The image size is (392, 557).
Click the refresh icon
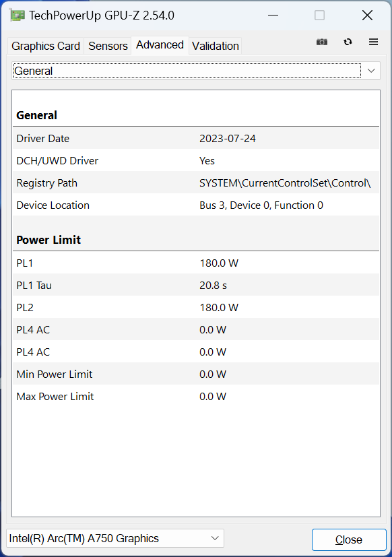(348, 42)
